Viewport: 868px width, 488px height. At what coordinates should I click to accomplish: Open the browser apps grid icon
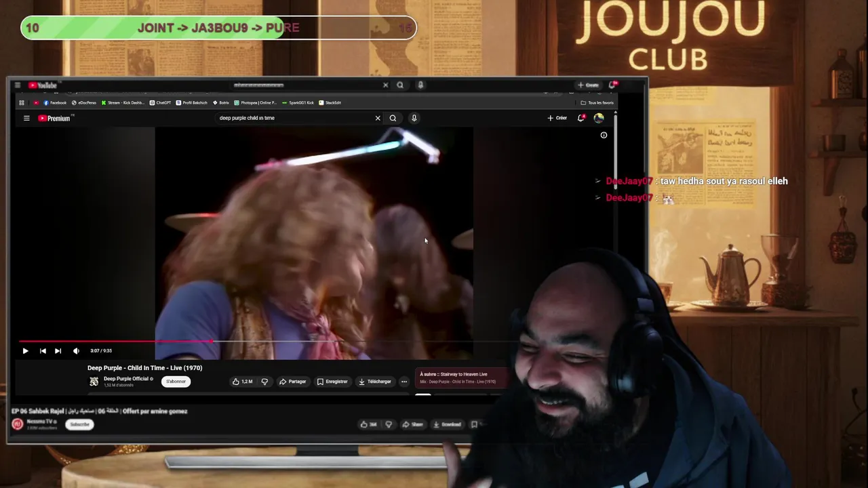pyautogui.click(x=22, y=103)
